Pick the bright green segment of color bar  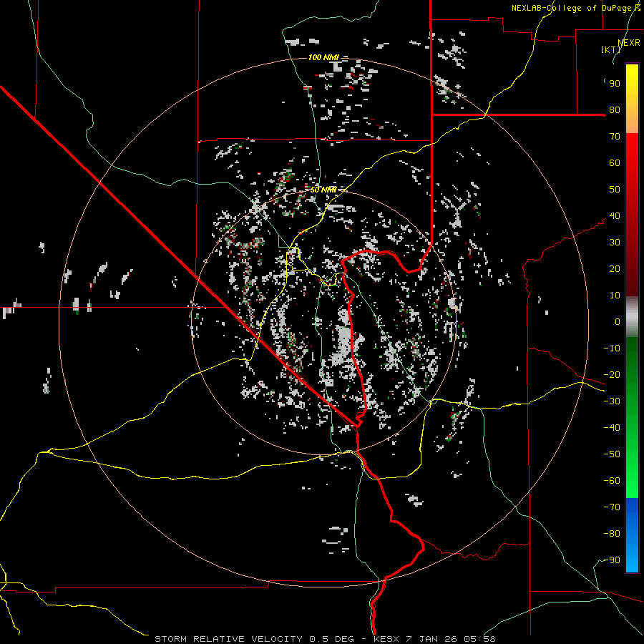[x=632, y=418]
